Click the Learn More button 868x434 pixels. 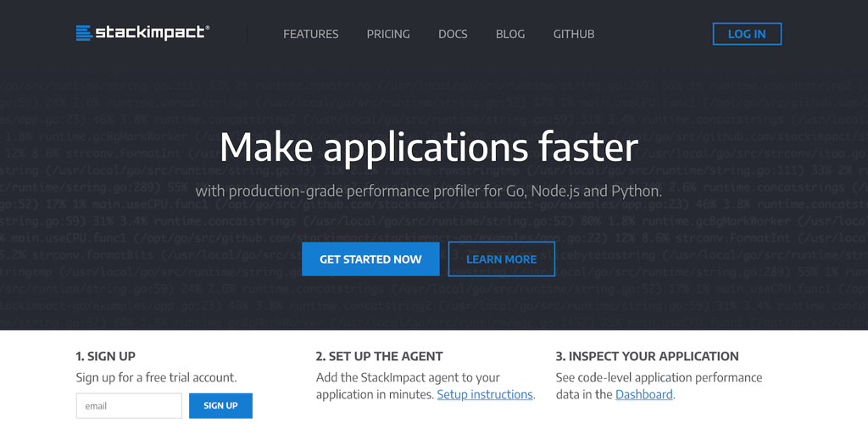(501, 259)
